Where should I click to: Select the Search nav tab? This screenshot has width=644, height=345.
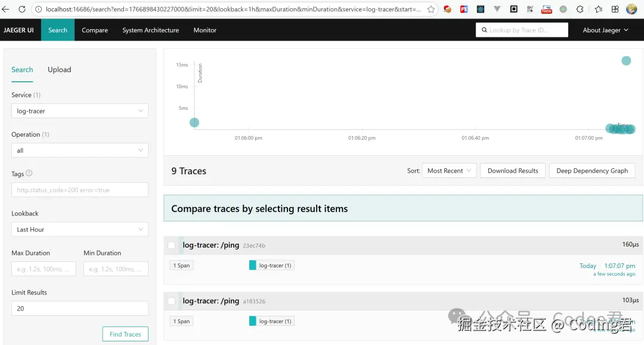[57, 30]
